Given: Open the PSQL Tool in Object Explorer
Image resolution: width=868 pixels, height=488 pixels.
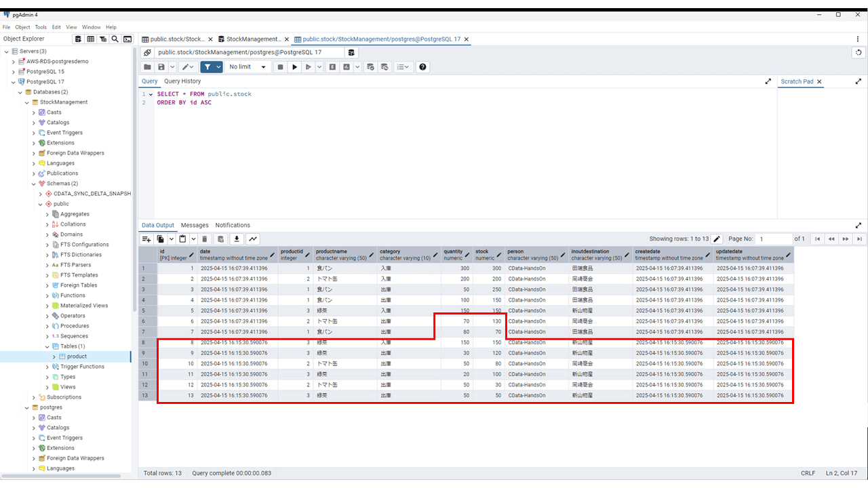Looking at the screenshot, I should coord(127,39).
